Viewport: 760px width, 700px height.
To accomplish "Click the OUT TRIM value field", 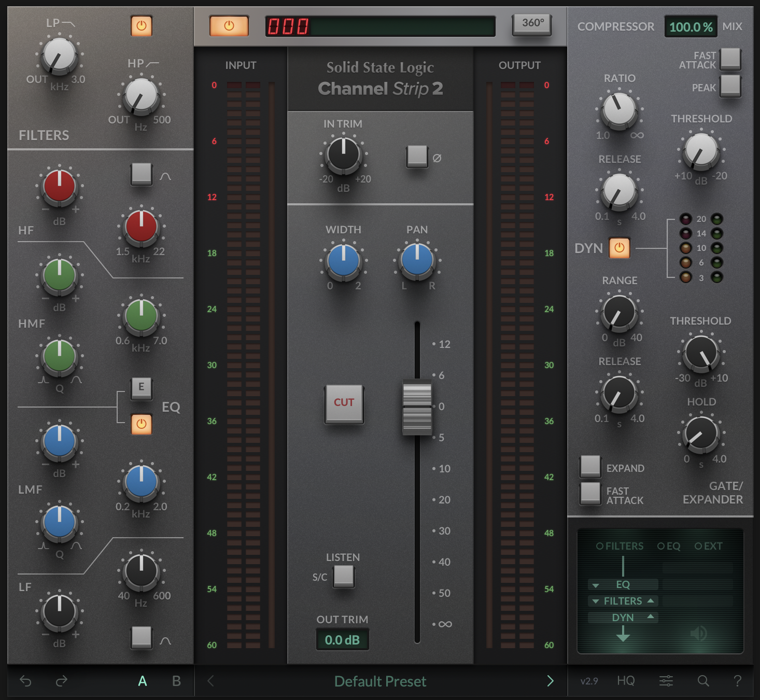I will [343, 640].
